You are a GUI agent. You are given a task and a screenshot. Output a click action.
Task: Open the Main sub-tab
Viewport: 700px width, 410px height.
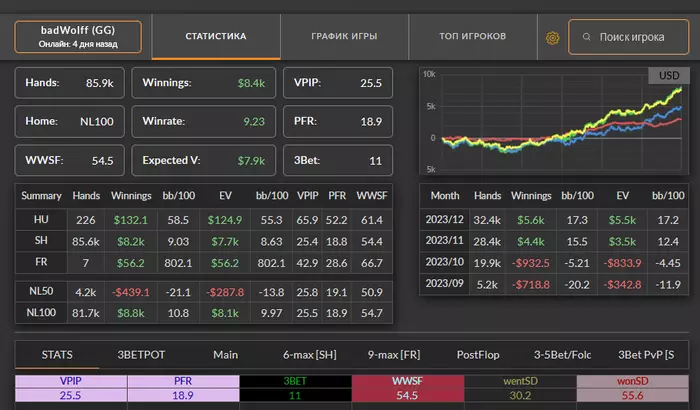[225, 355]
